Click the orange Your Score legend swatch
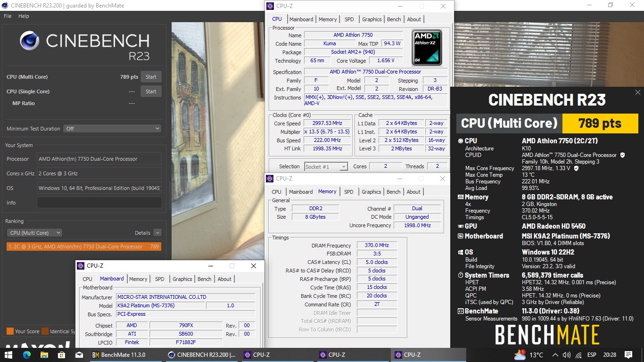644x362 pixels. pos(10,331)
